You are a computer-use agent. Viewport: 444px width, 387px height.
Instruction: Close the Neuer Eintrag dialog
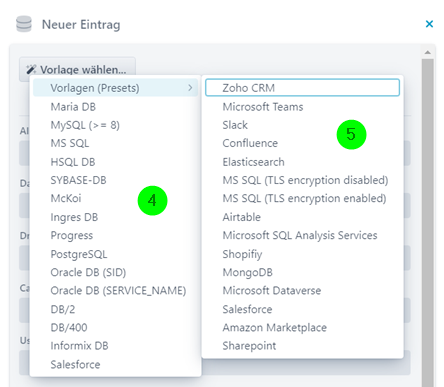429,24
